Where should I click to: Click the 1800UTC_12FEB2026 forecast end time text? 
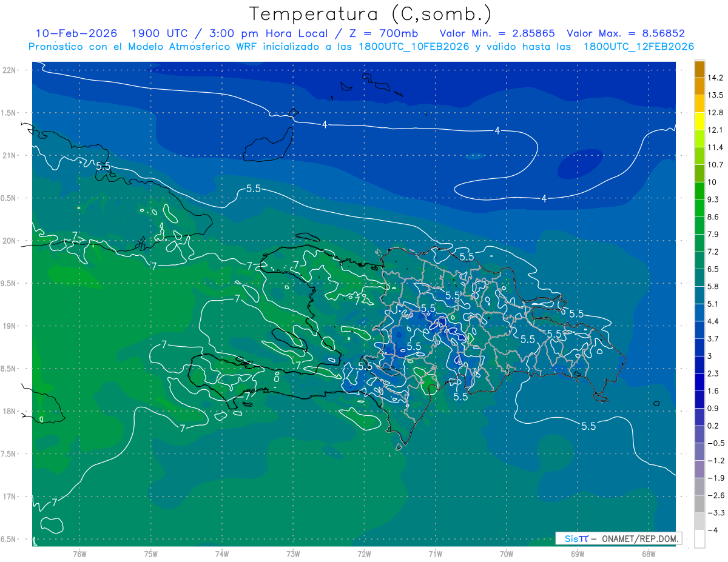click(638, 47)
